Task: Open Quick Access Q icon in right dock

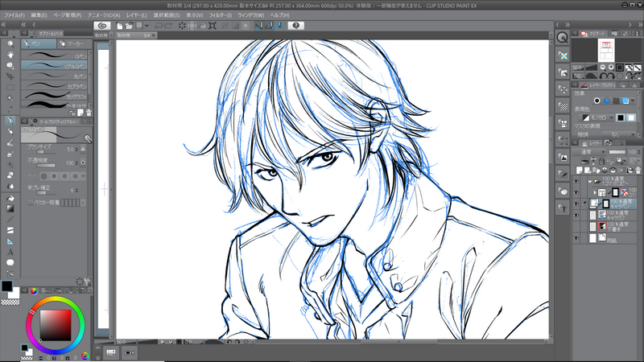Action: pos(562,38)
